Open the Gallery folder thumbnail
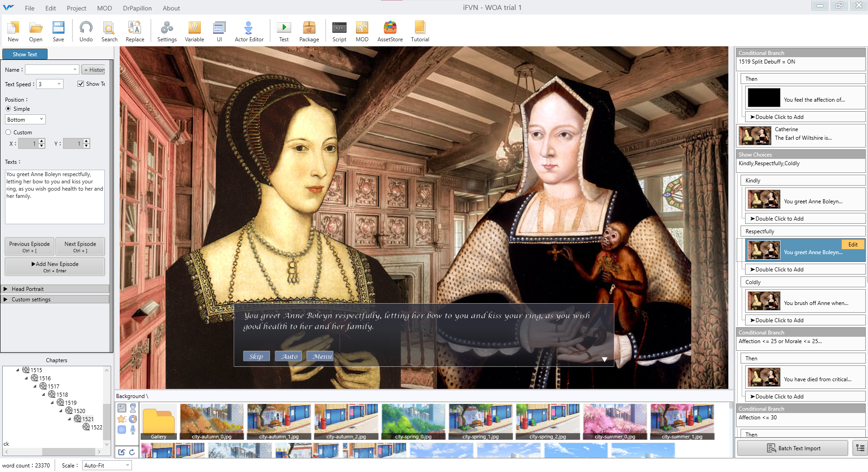 click(x=158, y=422)
